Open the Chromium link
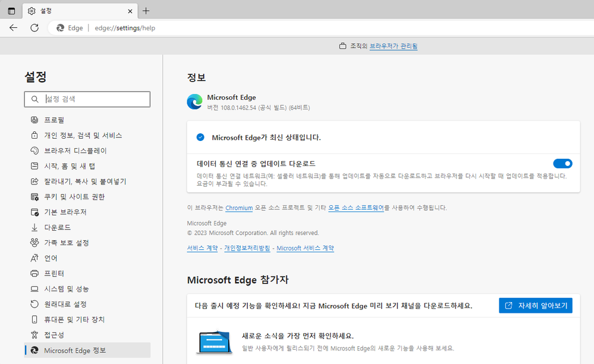Screen dimensions: 594x364 coord(239,208)
